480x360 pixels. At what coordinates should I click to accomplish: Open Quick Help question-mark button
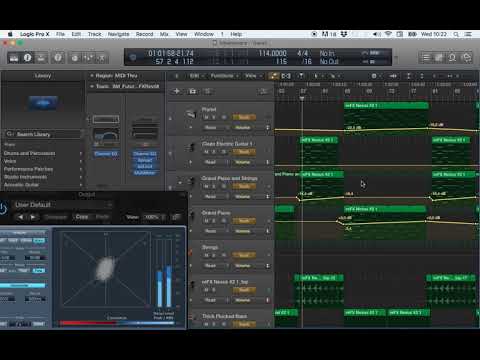[58, 58]
